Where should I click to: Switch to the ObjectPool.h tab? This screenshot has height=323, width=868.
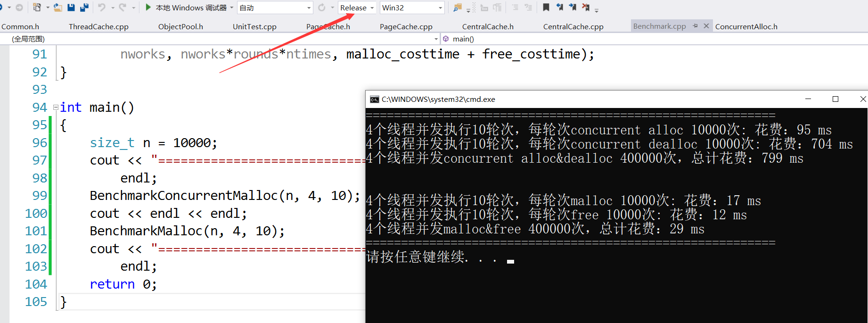pos(180,26)
